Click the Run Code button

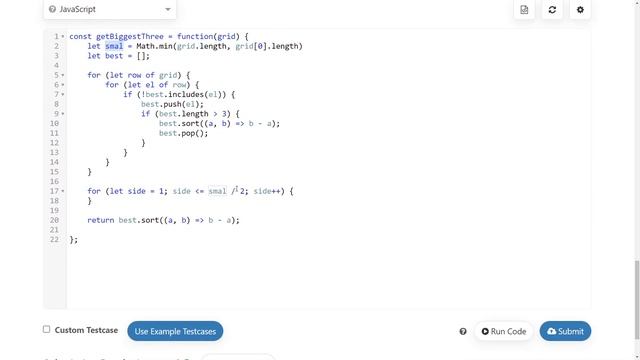coord(504,331)
